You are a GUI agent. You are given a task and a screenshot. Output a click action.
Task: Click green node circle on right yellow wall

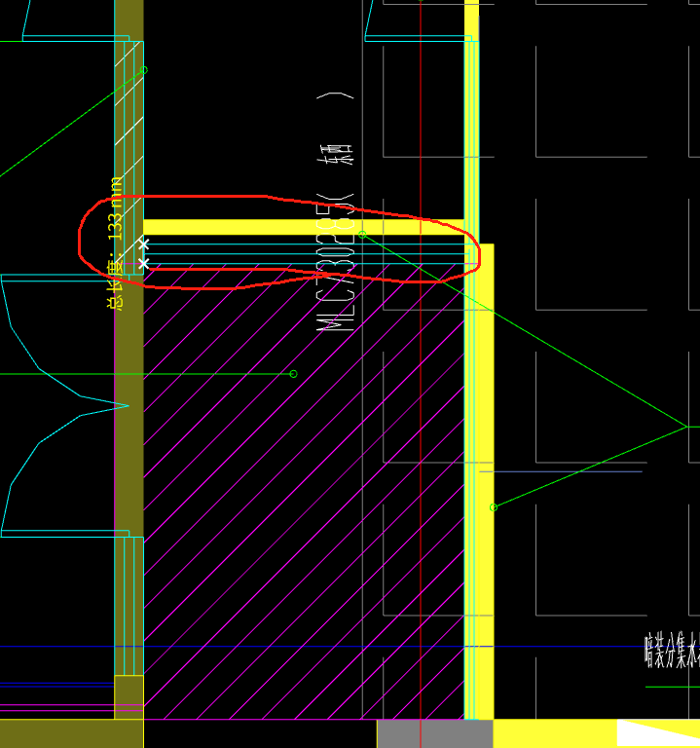tap(494, 507)
